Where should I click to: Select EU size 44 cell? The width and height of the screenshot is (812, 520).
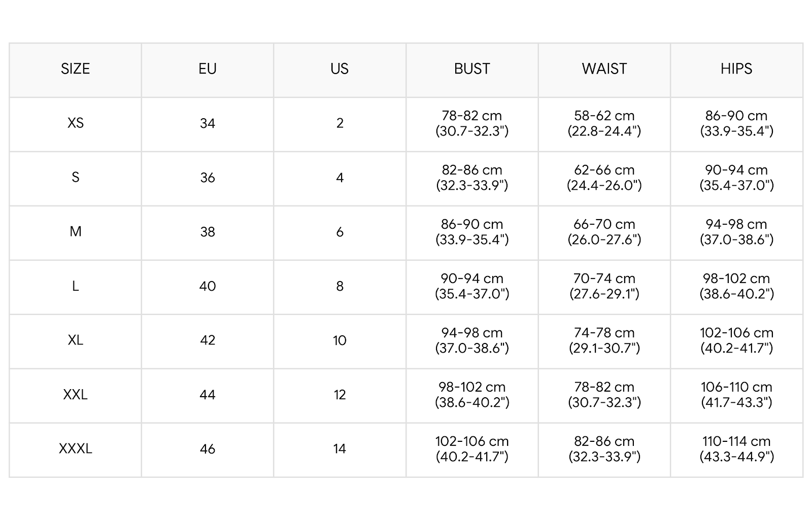point(208,395)
